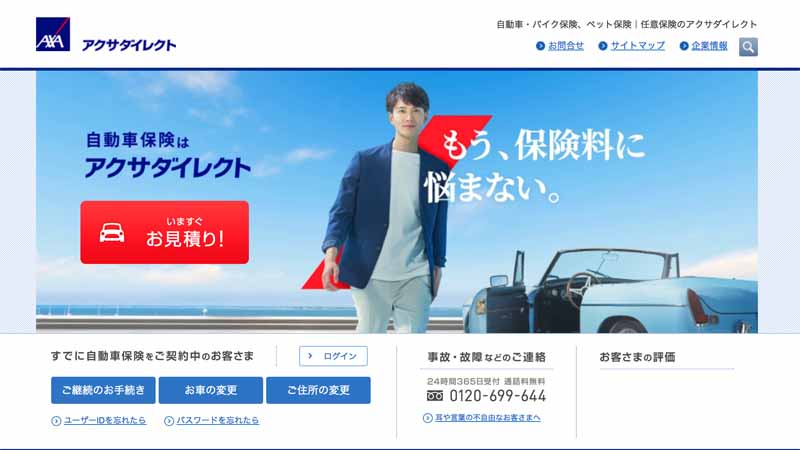Click the car icon on the estimate button
Viewport: 800px width, 450px height.
click(112, 233)
